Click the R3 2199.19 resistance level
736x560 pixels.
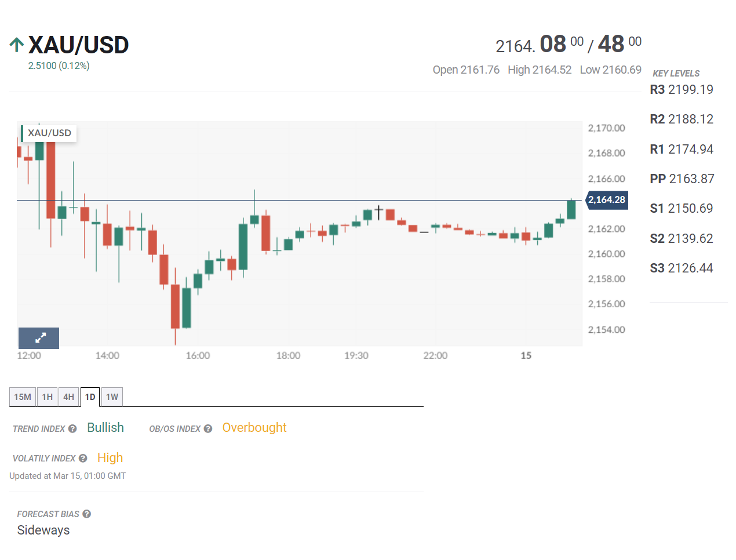tap(682, 90)
